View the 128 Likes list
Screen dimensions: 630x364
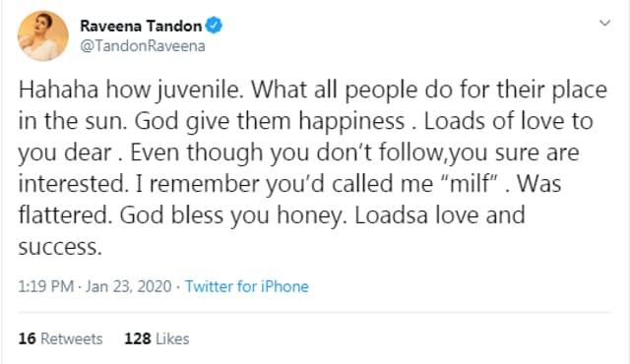(x=157, y=338)
